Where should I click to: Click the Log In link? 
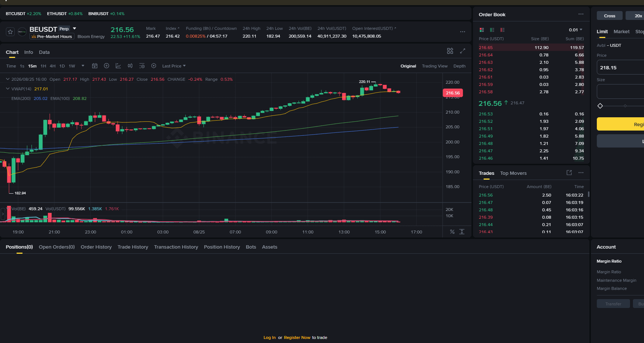click(269, 337)
